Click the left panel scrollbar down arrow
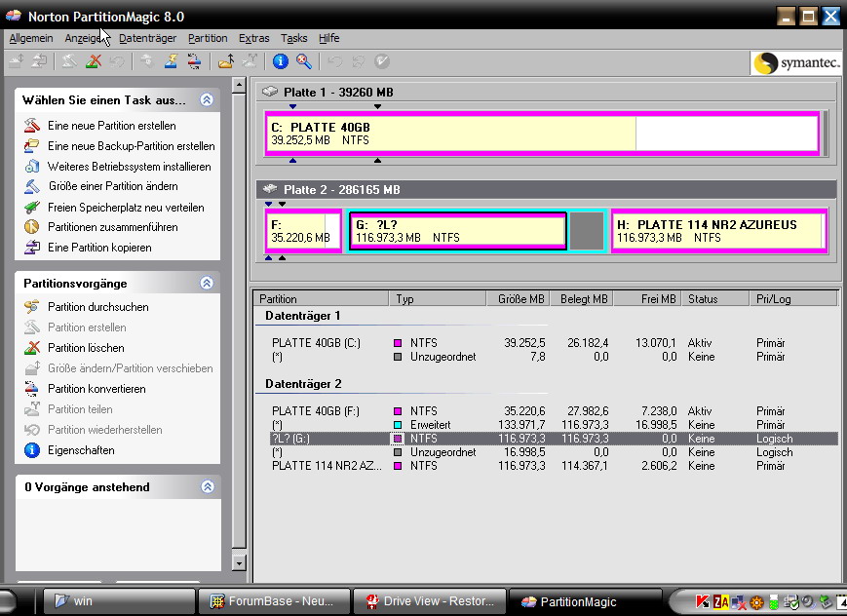847x616 pixels. 239,563
